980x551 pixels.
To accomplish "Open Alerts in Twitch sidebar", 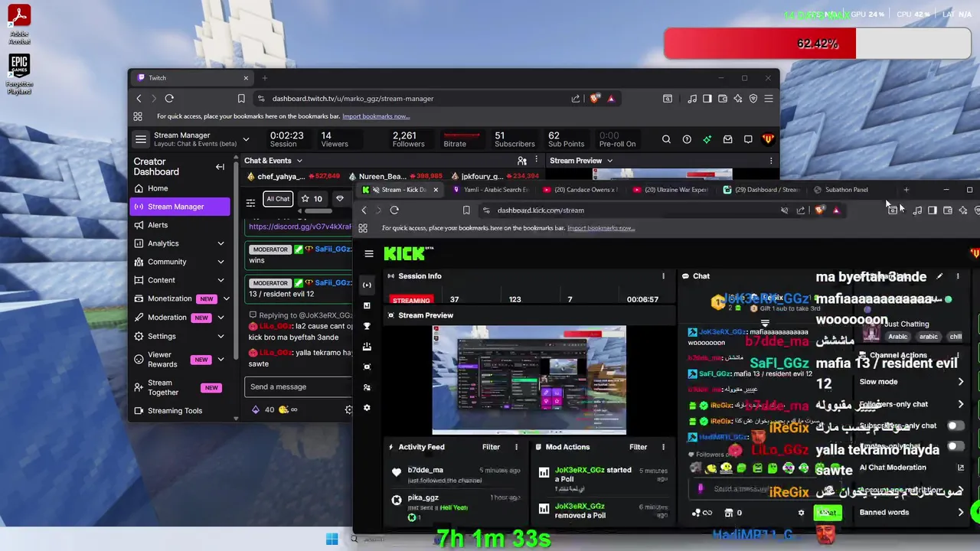I will [180, 225].
